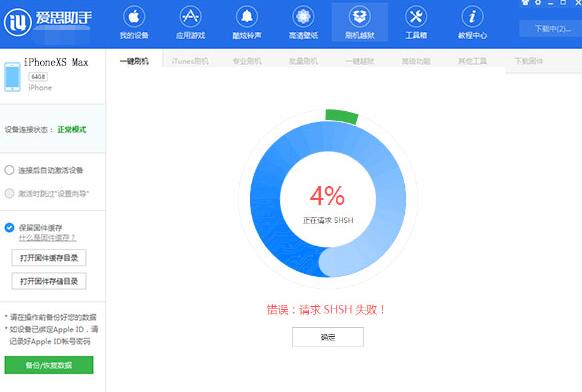The height and width of the screenshot is (392, 582).
Task: Open the 教程中心 tutorial info icon
Action: [x=472, y=17]
